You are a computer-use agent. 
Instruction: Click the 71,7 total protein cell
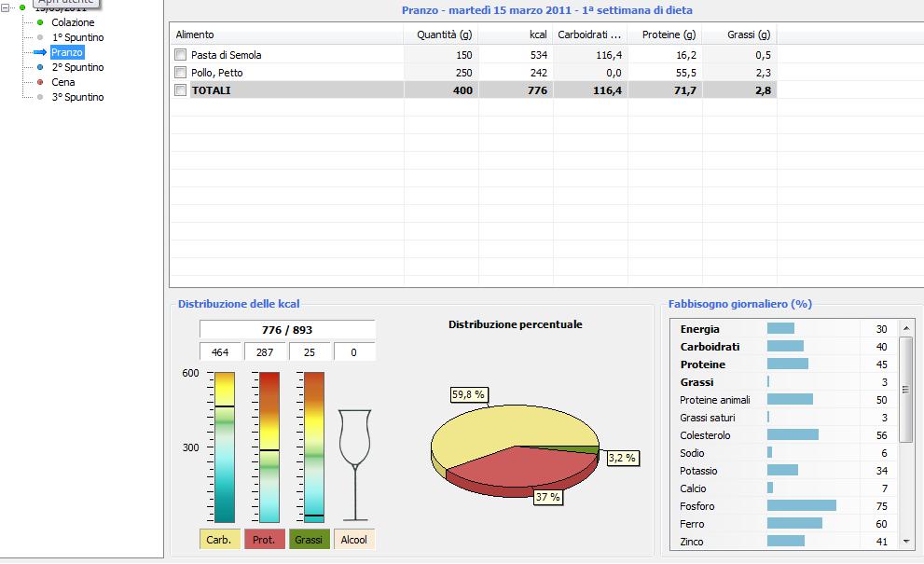point(665,90)
